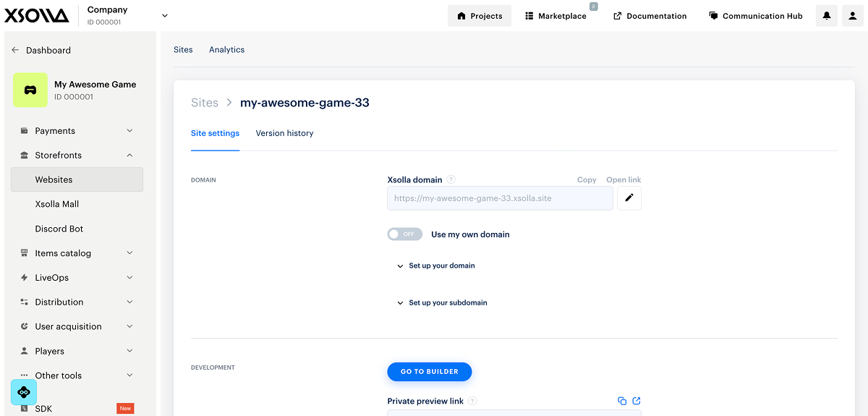
Task: Click the Documentation external link icon
Action: pyautogui.click(x=618, y=16)
